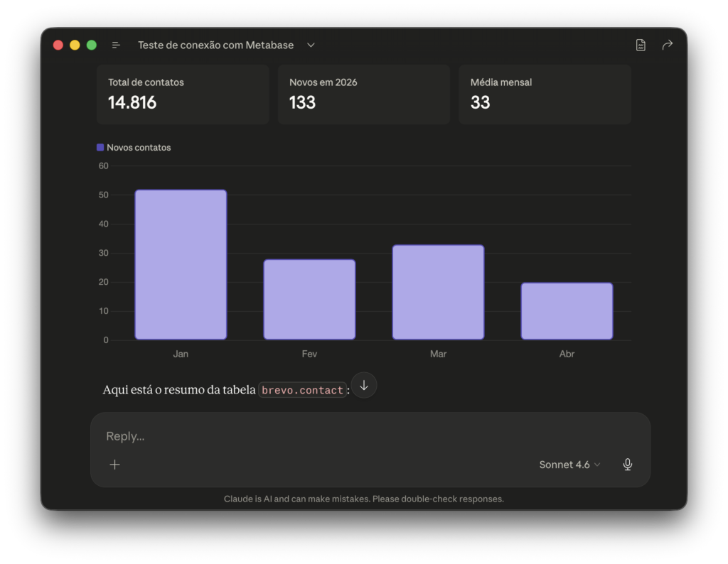Click the yellow minimize window button
Image resolution: width=728 pixels, height=564 pixels.
pyautogui.click(x=75, y=45)
